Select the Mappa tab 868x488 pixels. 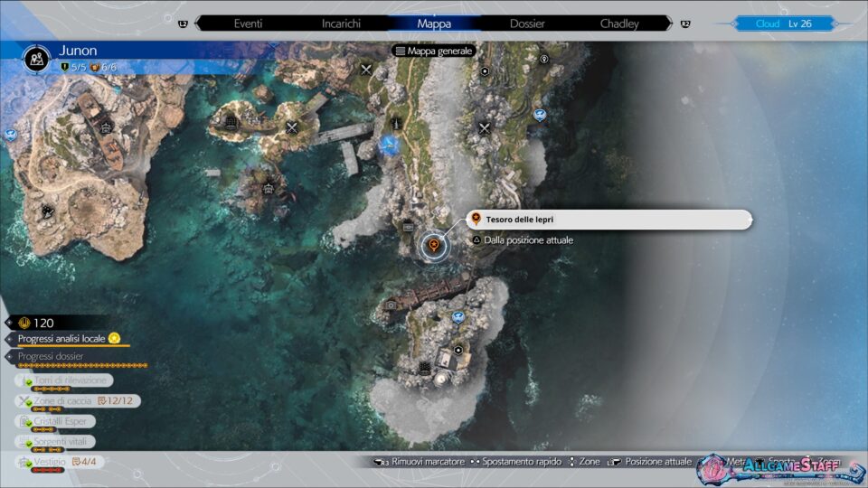click(x=434, y=23)
